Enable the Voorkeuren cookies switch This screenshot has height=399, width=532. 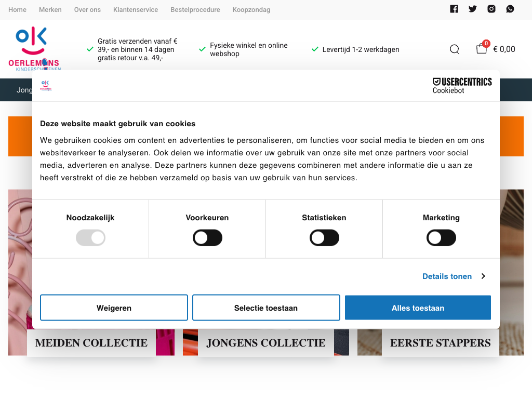pyautogui.click(x=207, y=238)
